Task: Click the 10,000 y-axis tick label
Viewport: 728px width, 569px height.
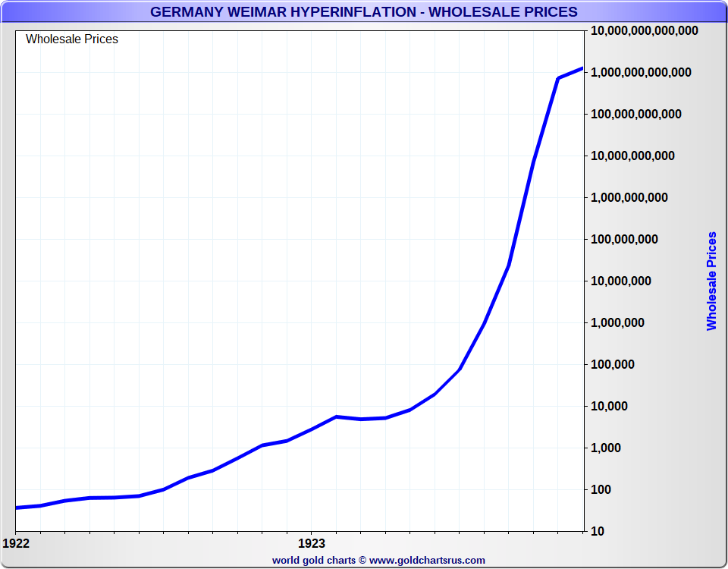Action: click(610, 407)
